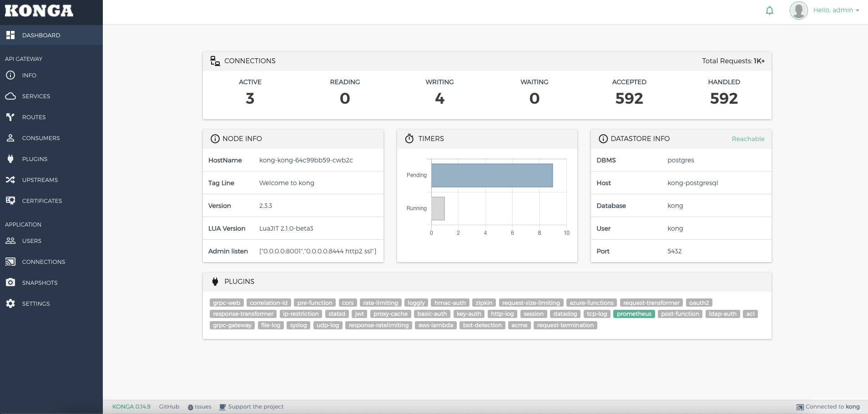The image size is (868, 414).
Task: Click the request-termination plugin tag
Action: (565, 325)
